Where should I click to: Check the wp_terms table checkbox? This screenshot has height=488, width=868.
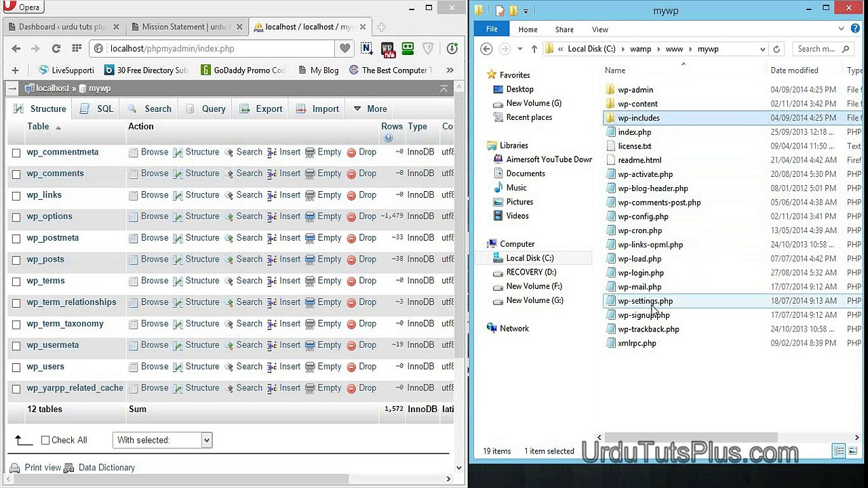tap(16, 281)
